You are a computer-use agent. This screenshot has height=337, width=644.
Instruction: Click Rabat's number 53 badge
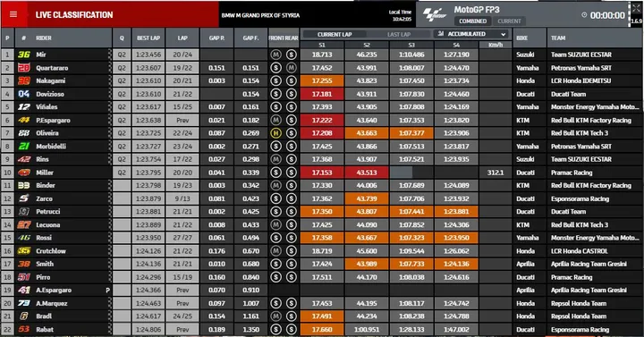(24, 329)
